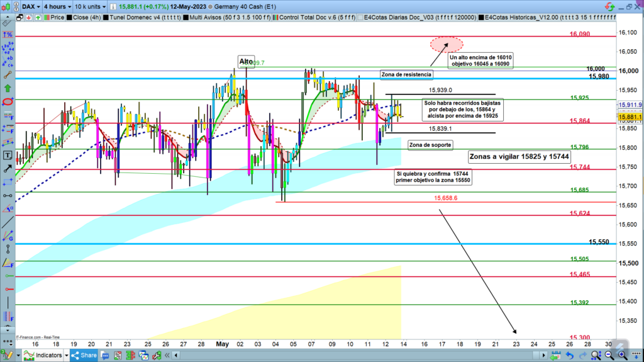Select the green up arrow drawing tool
Screen dimensions: 644x362
pos(7,88)
